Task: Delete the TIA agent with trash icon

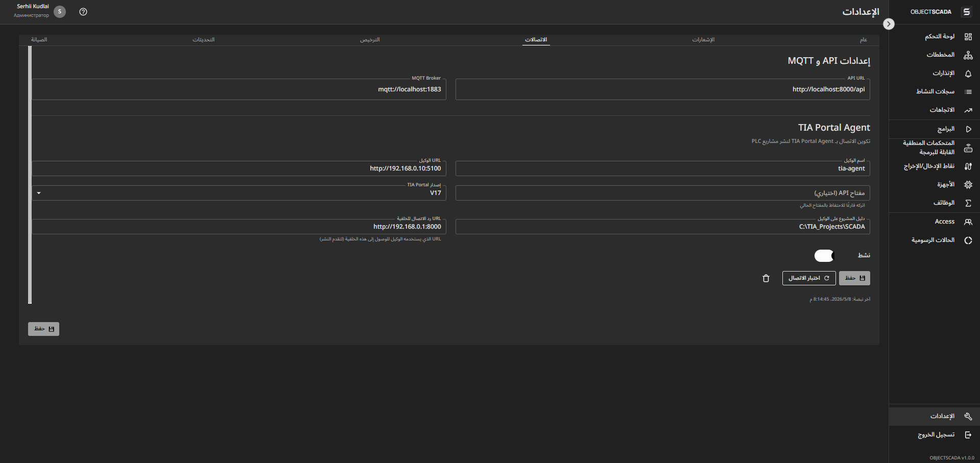Action: tap(766, 278)
